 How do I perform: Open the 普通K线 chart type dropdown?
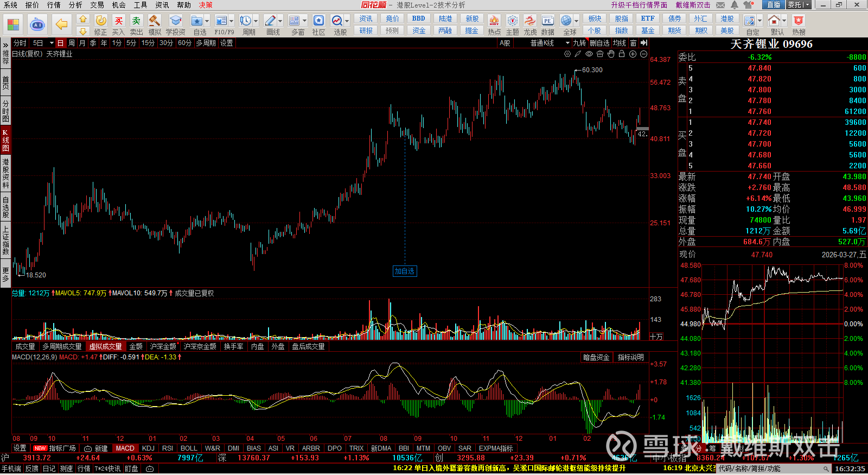click(550, 43)
